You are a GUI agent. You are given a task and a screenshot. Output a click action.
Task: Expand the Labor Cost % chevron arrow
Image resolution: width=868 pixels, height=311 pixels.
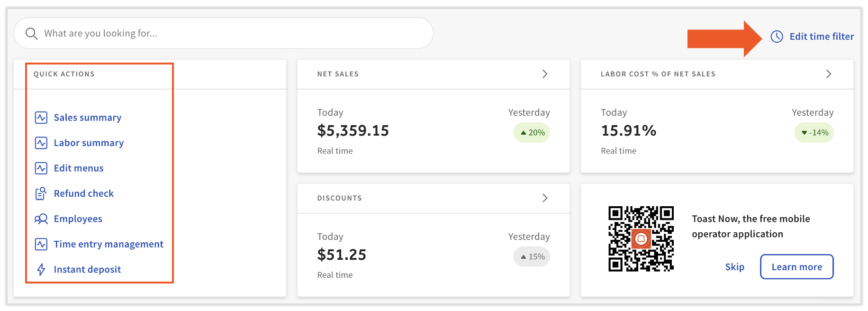click(828, 74)
